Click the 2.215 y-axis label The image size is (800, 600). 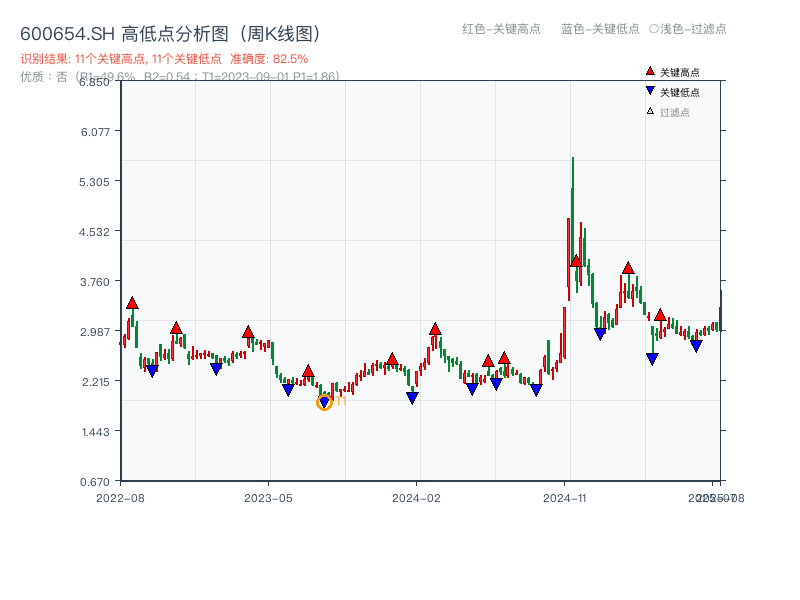96,382
